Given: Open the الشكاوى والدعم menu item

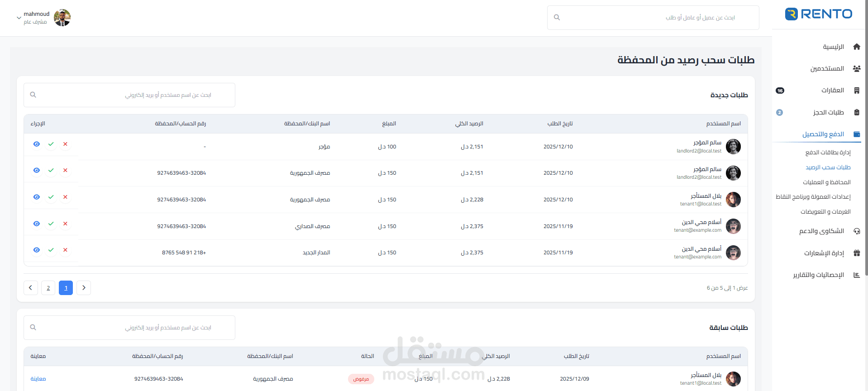Looking at the screenshot, I should pyautogui.click(x=821, y=231).
